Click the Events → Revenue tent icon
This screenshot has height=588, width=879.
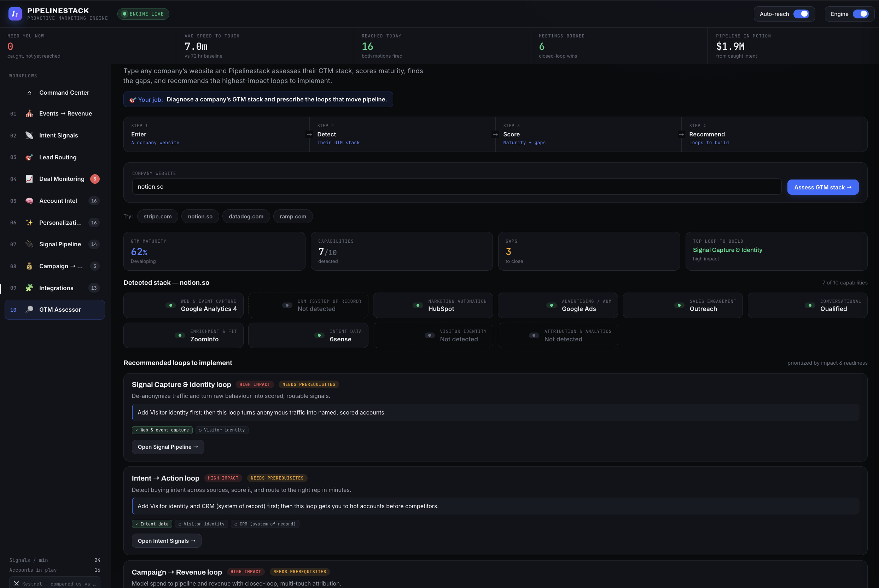click(29, 114)
